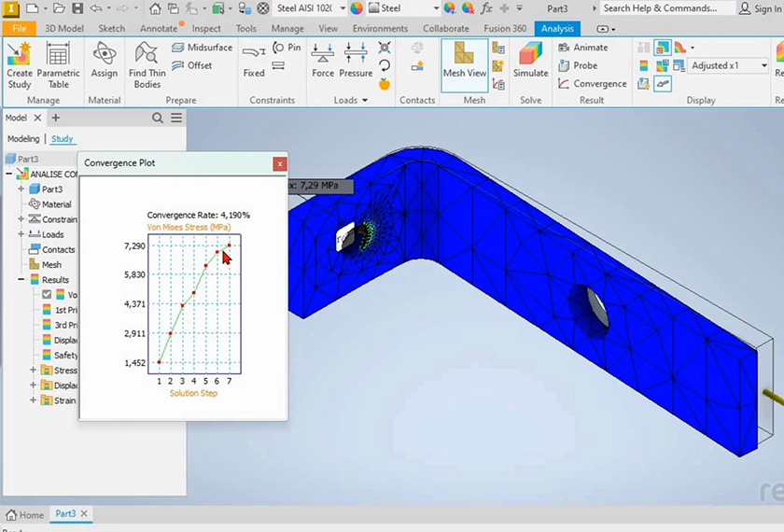
Task: Close the Convergence Plot dialog
Action: [278, 163]
